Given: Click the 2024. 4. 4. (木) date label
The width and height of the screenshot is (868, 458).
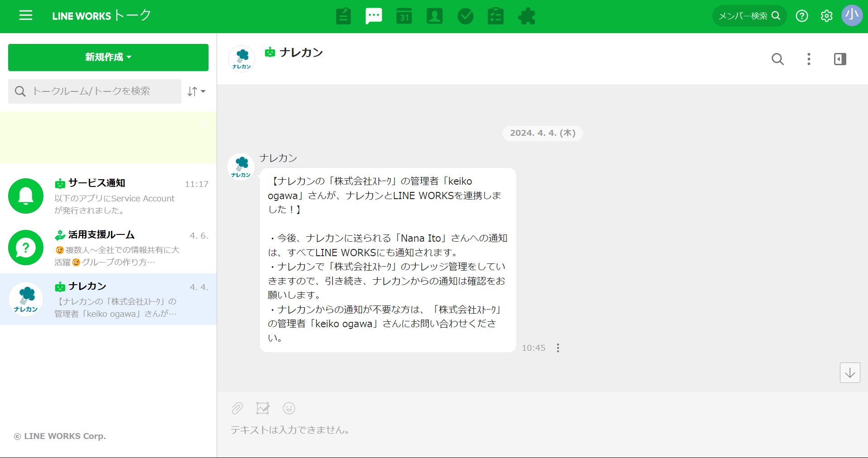Looking at the screenshot, I should [x=542, y=133].
